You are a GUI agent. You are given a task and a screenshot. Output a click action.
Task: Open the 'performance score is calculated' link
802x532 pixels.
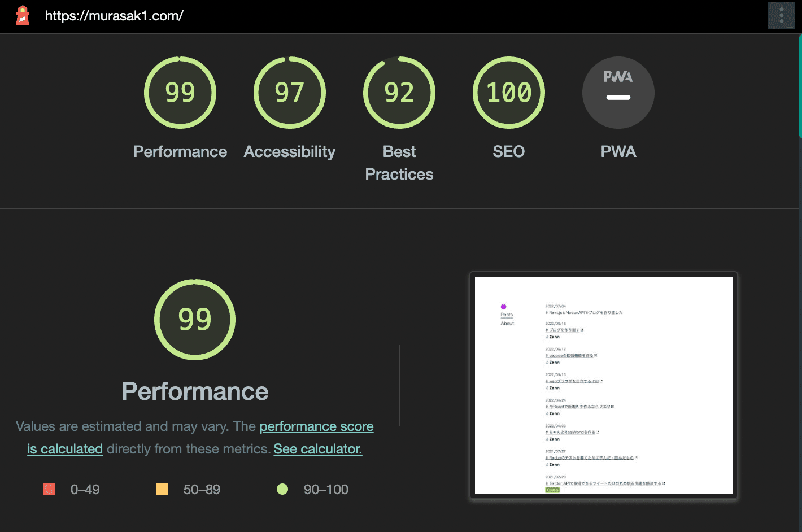316,426
